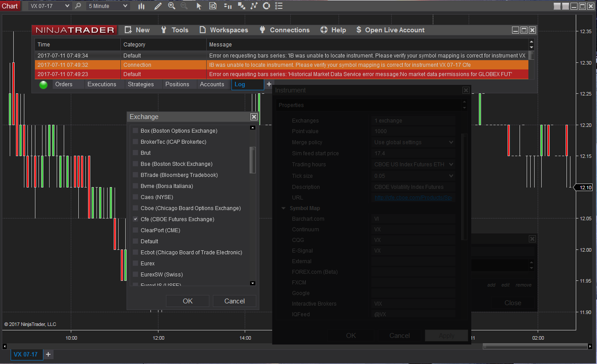Collapse the Symbol Map section
Viewport: 597px width, 364px height.
(x=284, y=208)
